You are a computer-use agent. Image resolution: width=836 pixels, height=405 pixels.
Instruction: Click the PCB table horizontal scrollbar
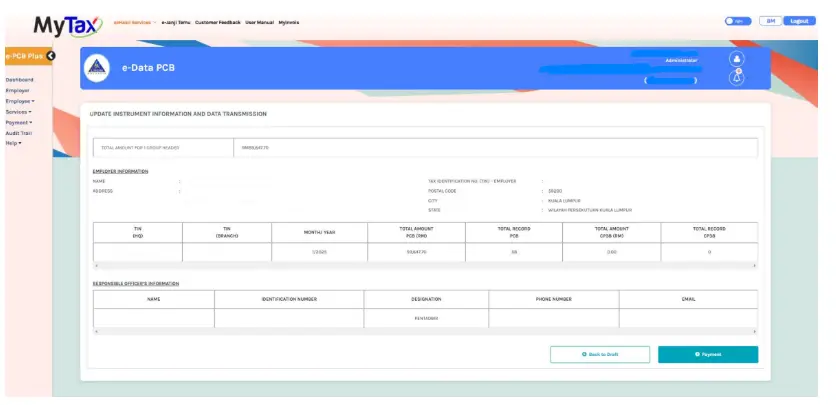[x=425, y=265]
